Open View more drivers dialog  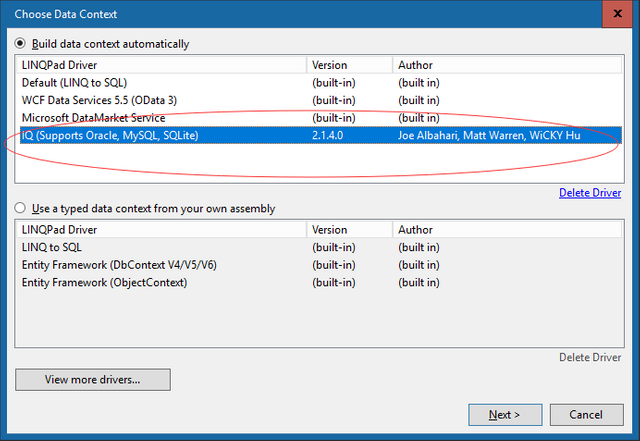[93, 380]
